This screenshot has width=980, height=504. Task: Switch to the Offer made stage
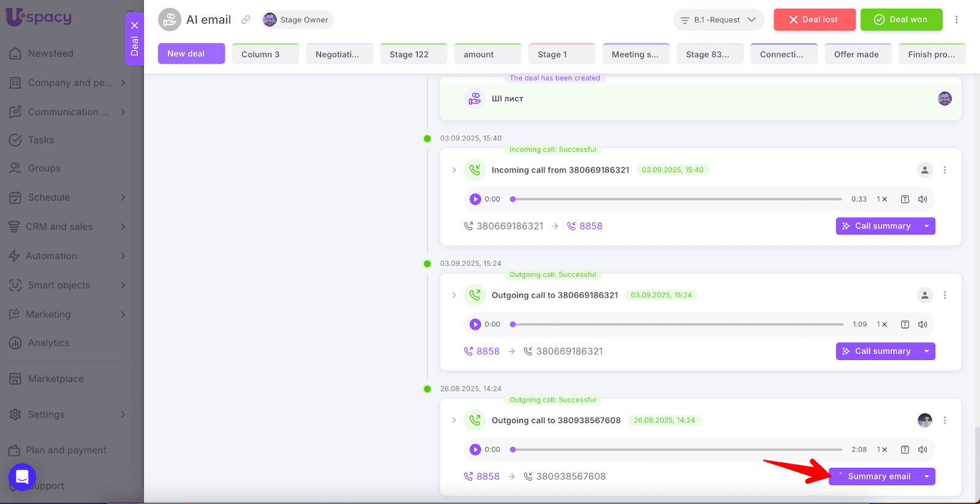pos(858,54)
